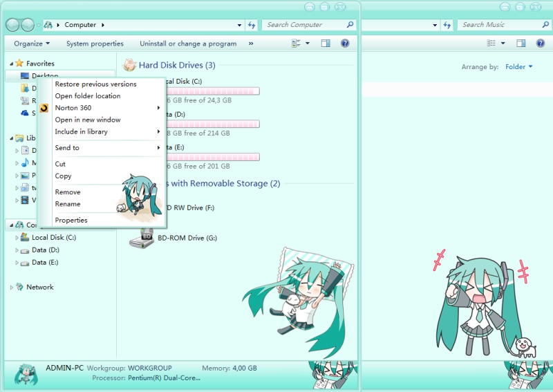Toggle preview pane icon in Music window
Image resolution: width=553 pixels, height=392 pixels.
tap(521, 43)
